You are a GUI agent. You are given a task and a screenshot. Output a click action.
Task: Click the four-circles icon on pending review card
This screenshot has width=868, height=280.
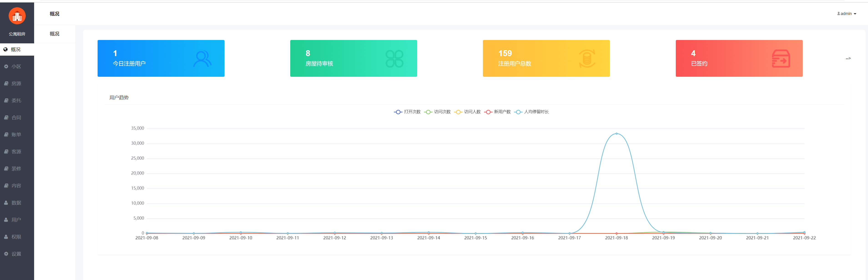(394, 59)
